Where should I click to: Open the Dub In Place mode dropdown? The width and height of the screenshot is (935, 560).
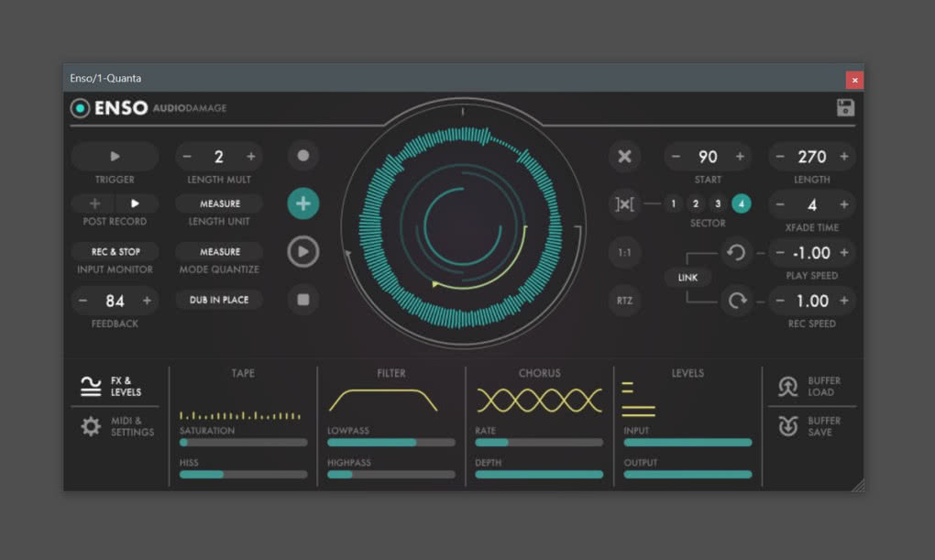coord(219,300)
